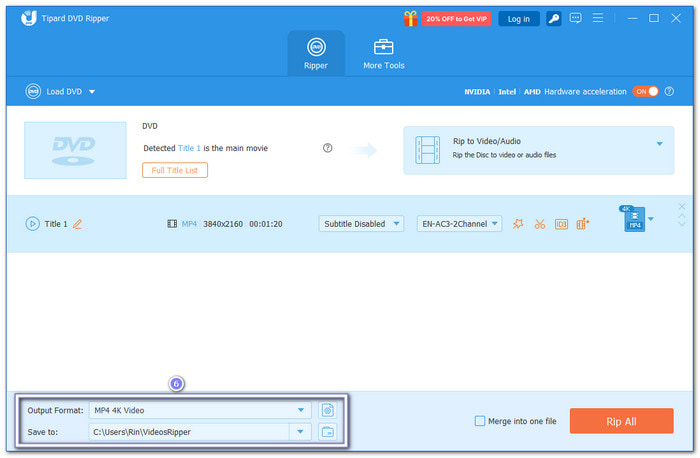Open Full Title List
This screenshot has width=700, height=458.
[x=175, y=171]
